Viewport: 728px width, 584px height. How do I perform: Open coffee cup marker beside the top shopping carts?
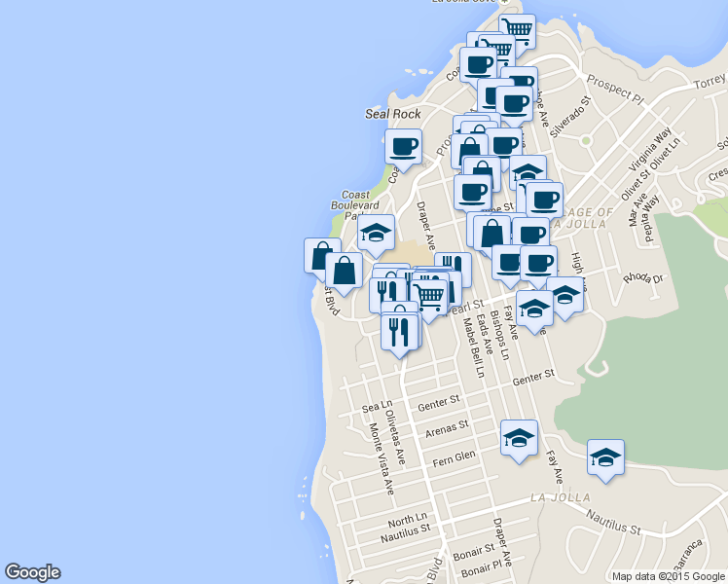pyautogui.click(x=478, y=64)
